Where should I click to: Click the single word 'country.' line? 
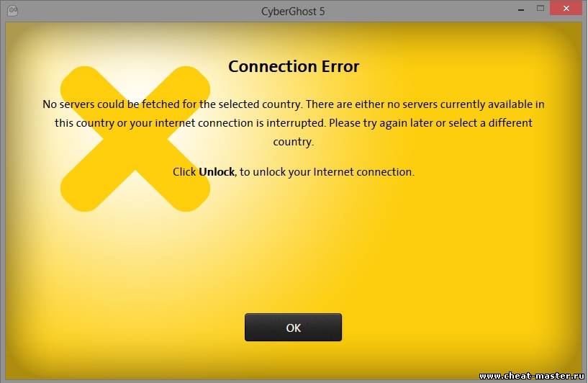pos(294,142)
